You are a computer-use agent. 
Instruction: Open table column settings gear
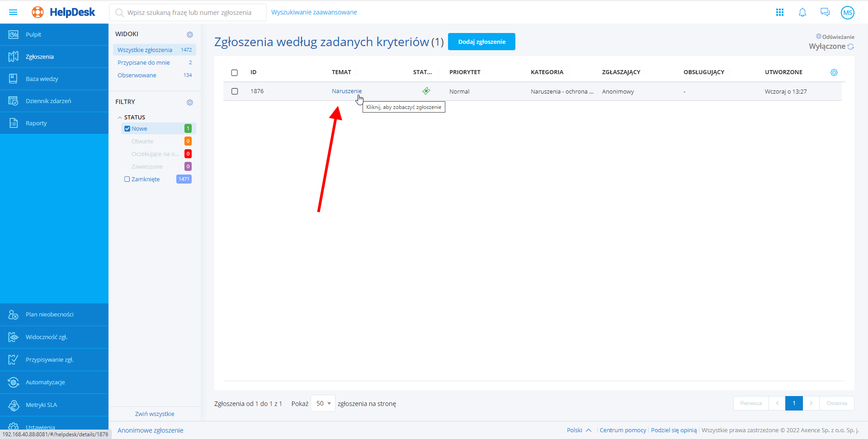pyautogui.click(x=834, y=72)
